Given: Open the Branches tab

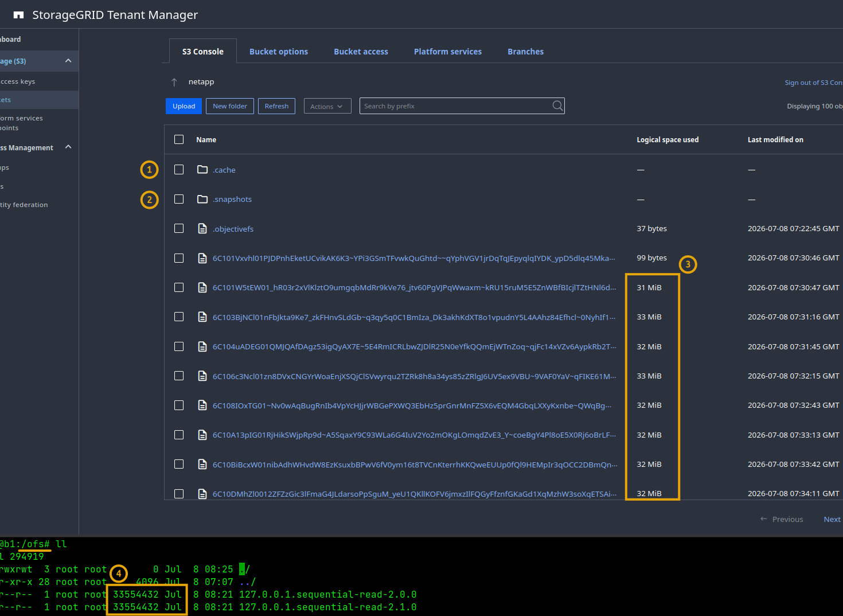Looking at the screenshot, I should 525,52.
